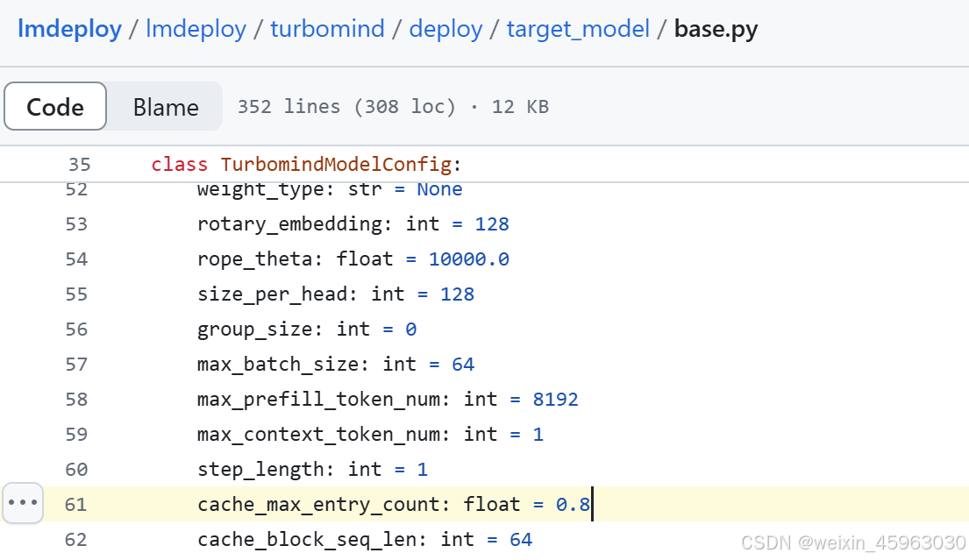Open the second lmdeploy folder breadcrumb

196,29
